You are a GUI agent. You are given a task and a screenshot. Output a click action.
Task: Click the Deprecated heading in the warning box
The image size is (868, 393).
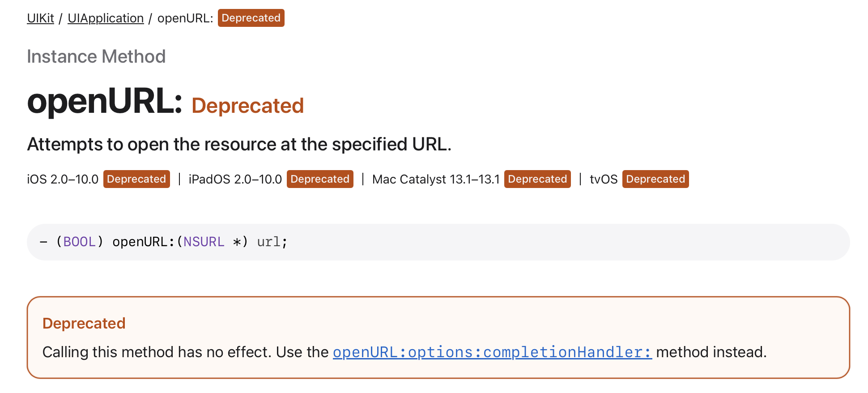84,324
